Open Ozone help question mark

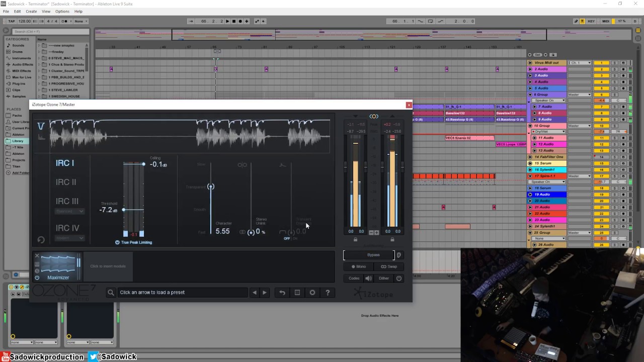tap(328, 293)
